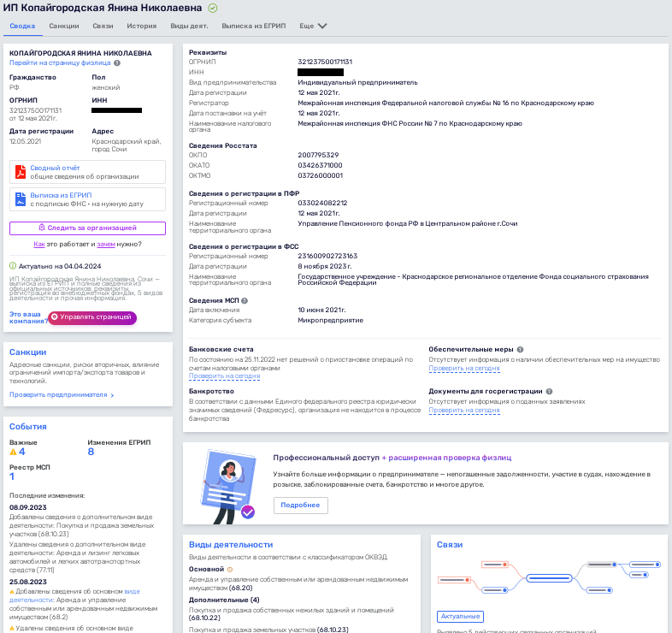This screenshot has width=672, height=633.
Task: Click the professional access illustration
Action: (x=228, y=487)
